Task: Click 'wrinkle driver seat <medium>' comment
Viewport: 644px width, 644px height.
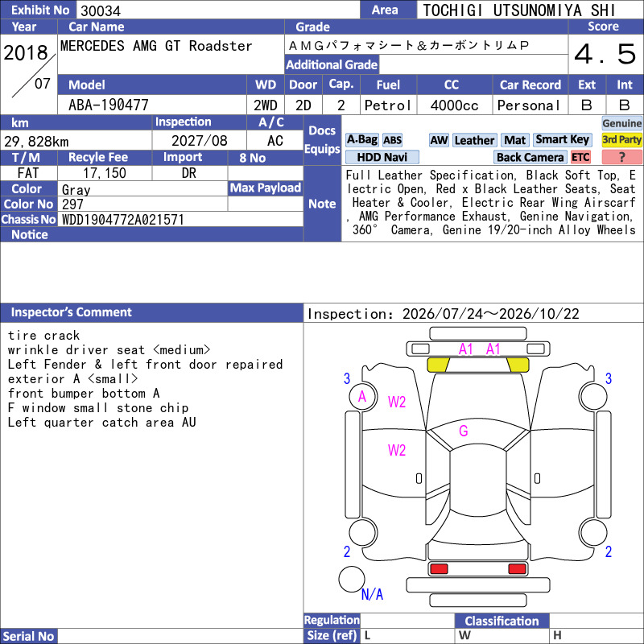Action: 109,350
